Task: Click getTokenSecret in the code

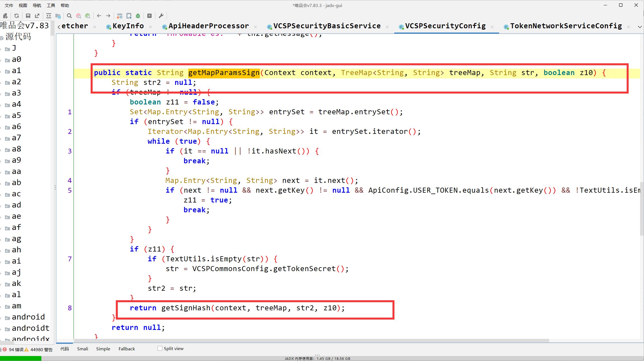Action: 304,269
